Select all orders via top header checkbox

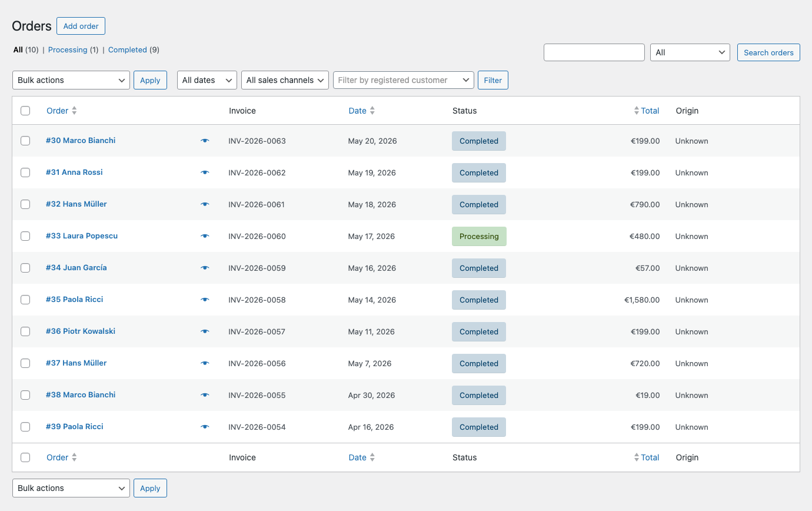point(25,111)
